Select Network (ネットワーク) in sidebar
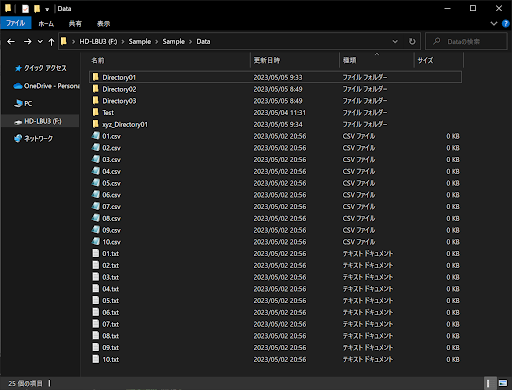 pos(33,139)
